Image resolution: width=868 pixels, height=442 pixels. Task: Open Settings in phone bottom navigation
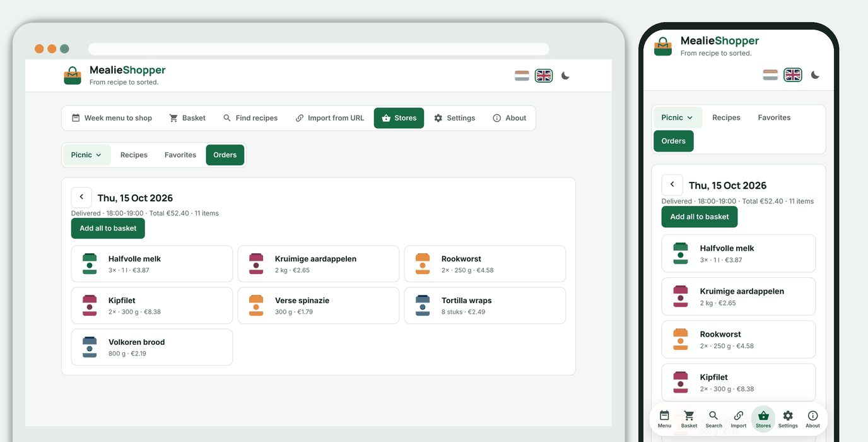pos(788,419)
